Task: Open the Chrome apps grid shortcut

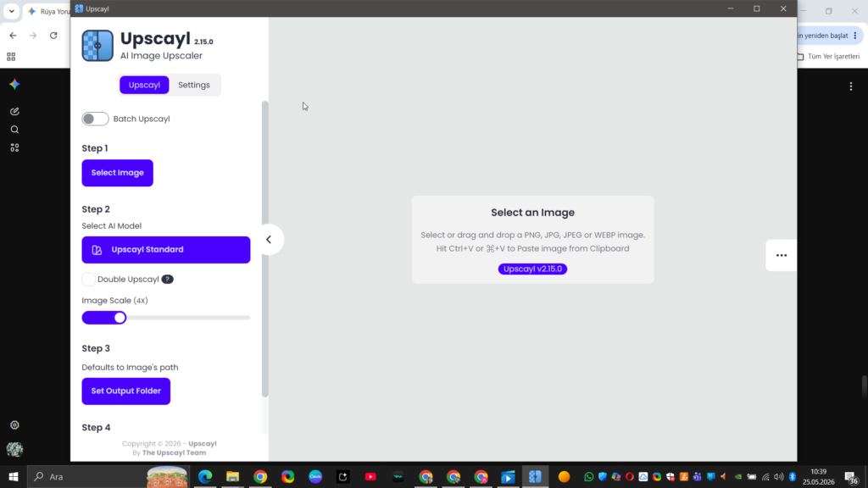Action: [11, 57]
